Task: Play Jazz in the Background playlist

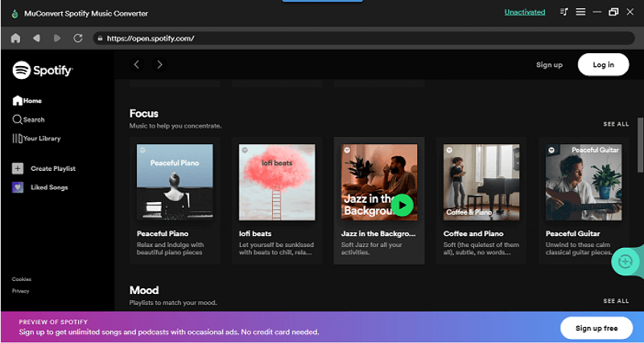Action: (x=402, y=205)
